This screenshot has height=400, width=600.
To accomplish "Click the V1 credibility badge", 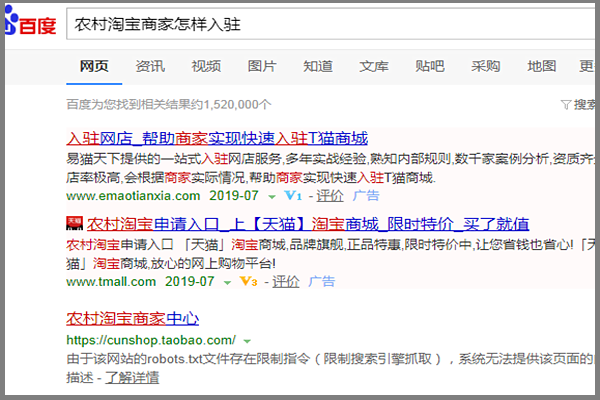I will click(293, 196).
